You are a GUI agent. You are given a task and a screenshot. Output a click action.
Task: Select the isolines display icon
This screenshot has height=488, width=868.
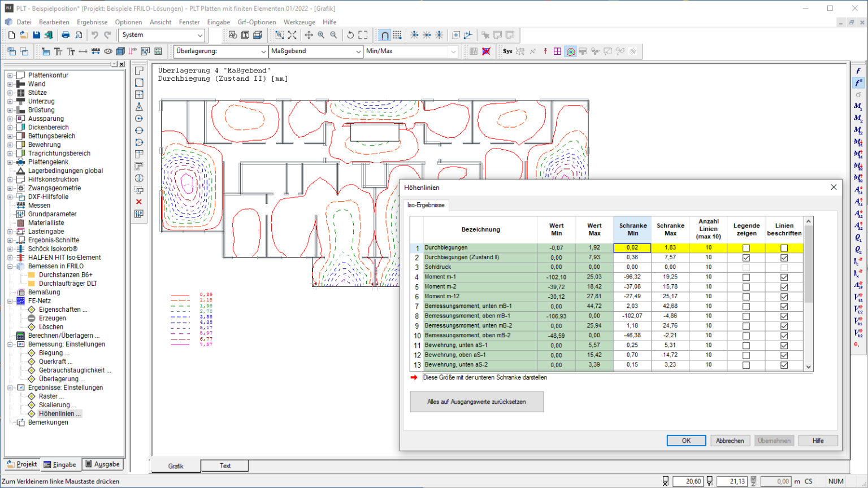(x=570, y=51)
